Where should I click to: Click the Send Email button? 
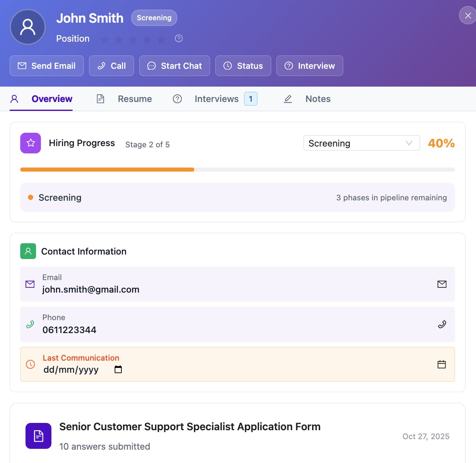[x=47, y=66]
